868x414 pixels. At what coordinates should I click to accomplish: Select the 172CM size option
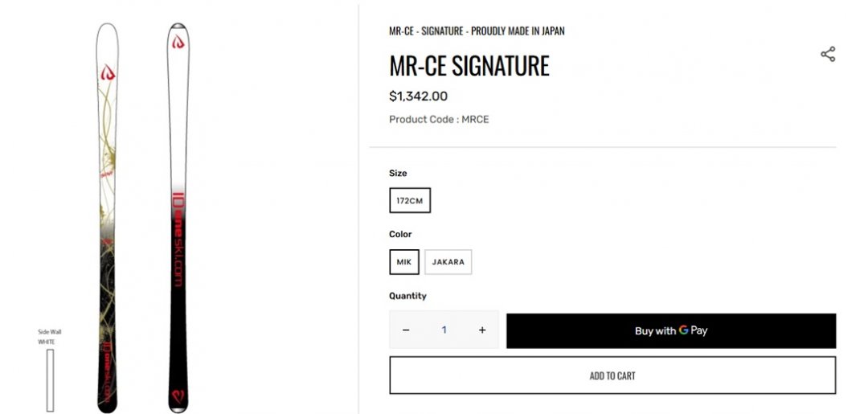[x=410, y=200]
